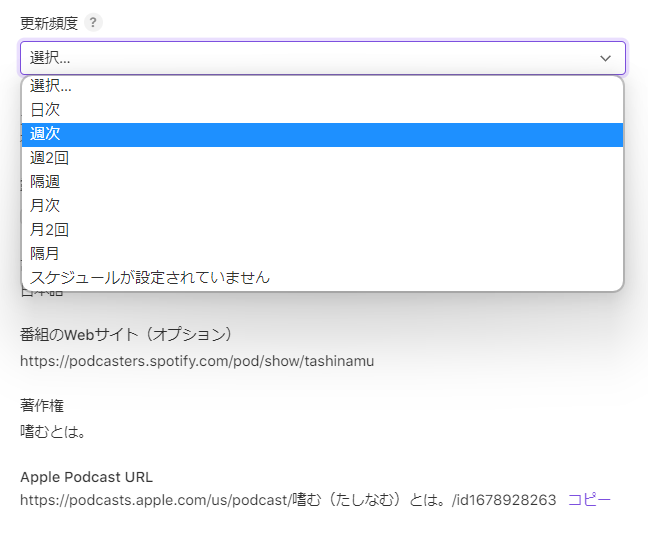Click the Apple Podcast URL address text
Image resolution: width=648 pixels, height=540 pixels.
coord(288,500)
